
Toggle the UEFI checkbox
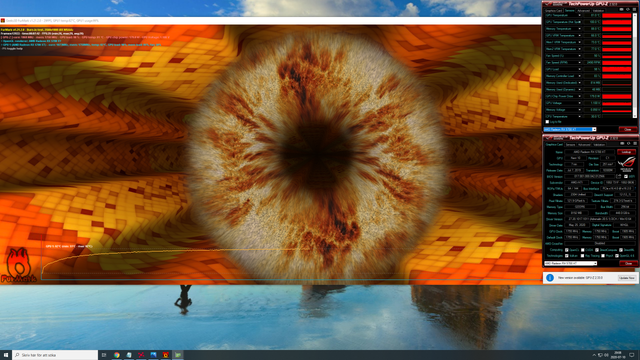click(x=626, y=176)
